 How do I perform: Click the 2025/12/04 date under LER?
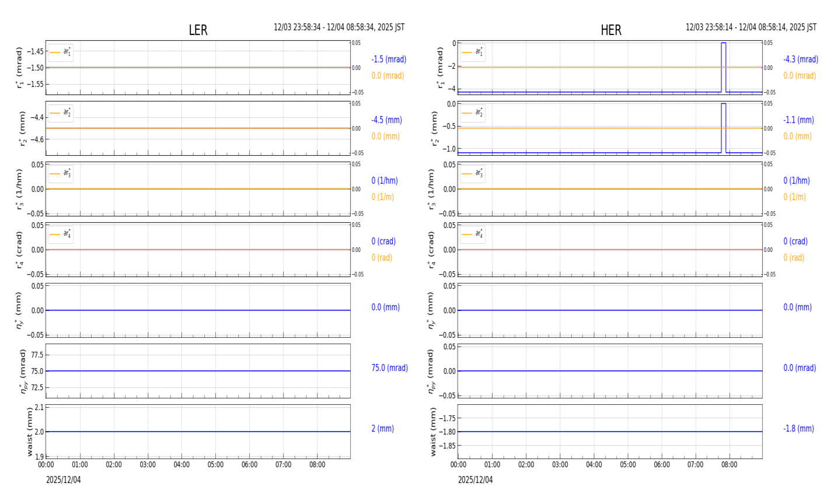point(63,480)
